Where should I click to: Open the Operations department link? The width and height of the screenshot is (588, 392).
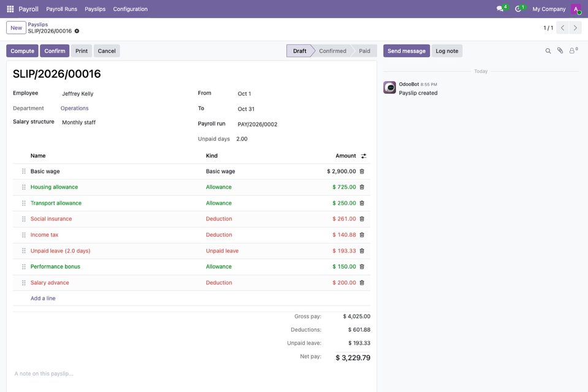[x=75, y=109]
